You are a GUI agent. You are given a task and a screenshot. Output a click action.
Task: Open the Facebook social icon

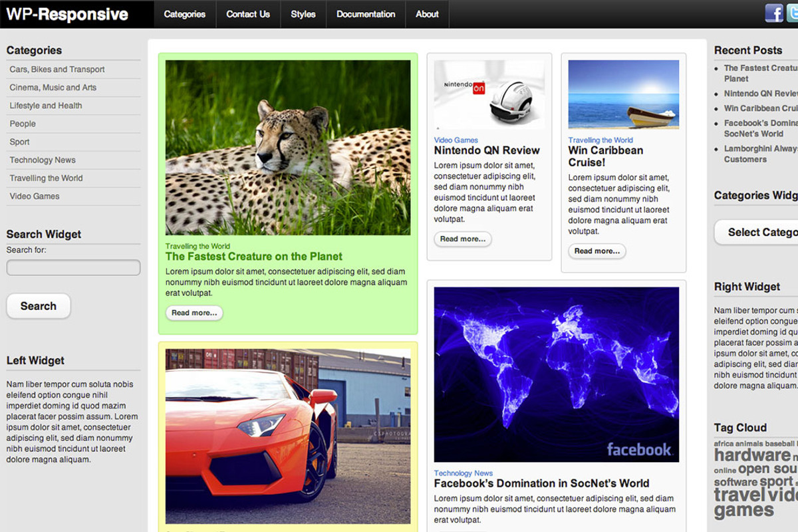[x=774, y=13]
